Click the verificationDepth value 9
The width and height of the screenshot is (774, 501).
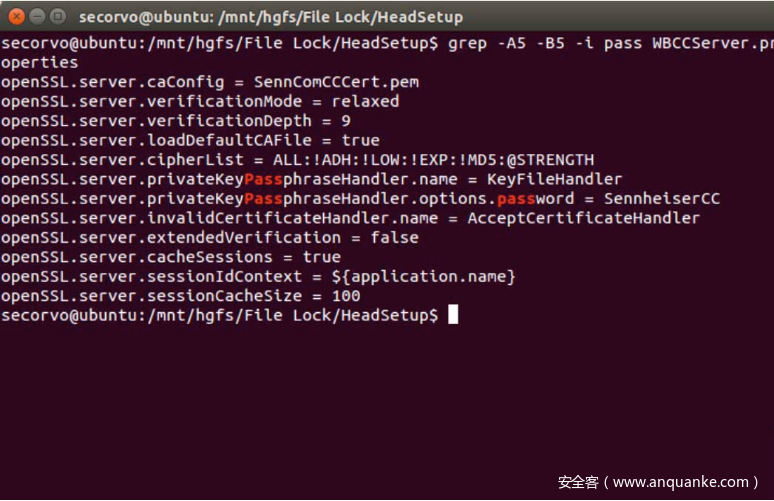click(346, 121)
